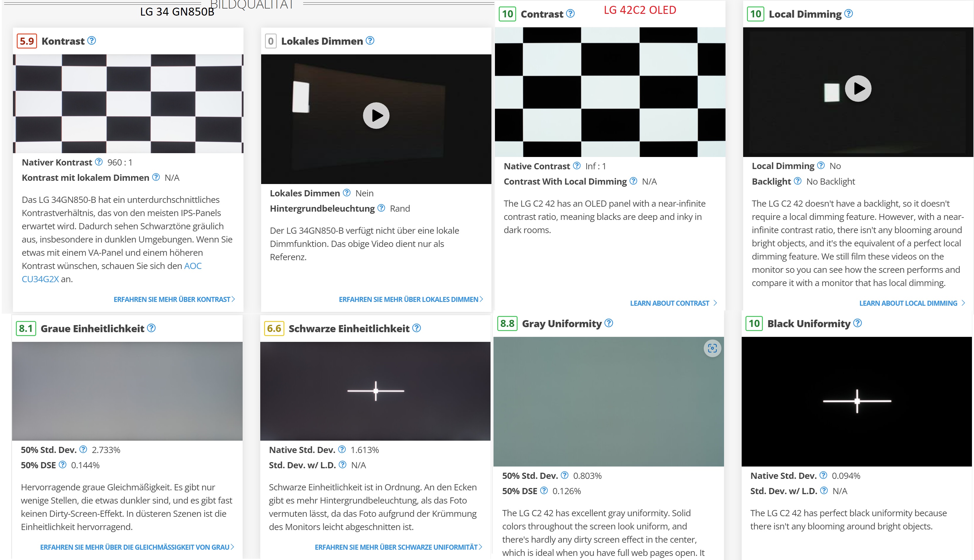The height and width of the screenshot is (560, 974).
Task: Open Erfahren Sie mehr über schwarze Uniformität link
Action: click(x=398, y=547)
